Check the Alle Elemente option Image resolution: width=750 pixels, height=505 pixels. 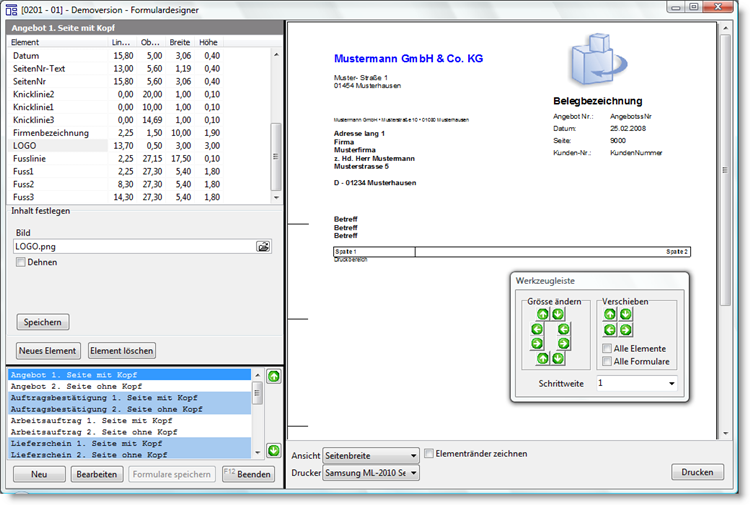pos(605,348)
